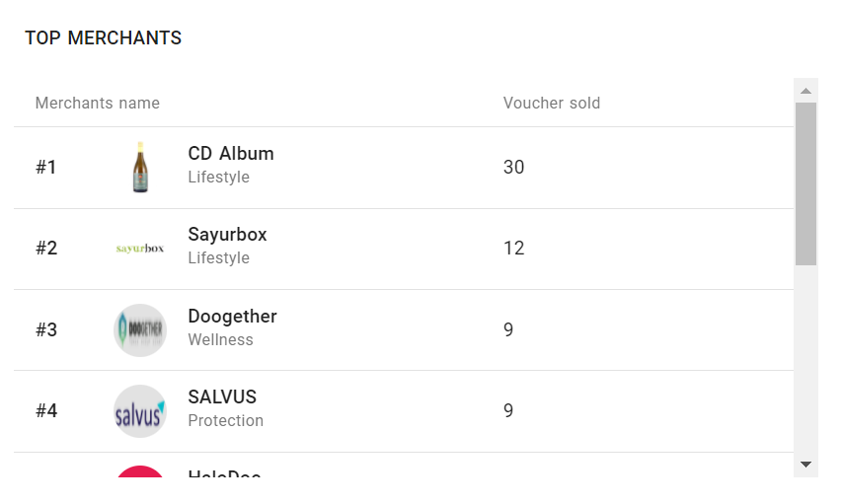Image resolution: width=843 pixels, height=504 pixels.
Task: Click the voucher count 30
Action: coord(513,168)
